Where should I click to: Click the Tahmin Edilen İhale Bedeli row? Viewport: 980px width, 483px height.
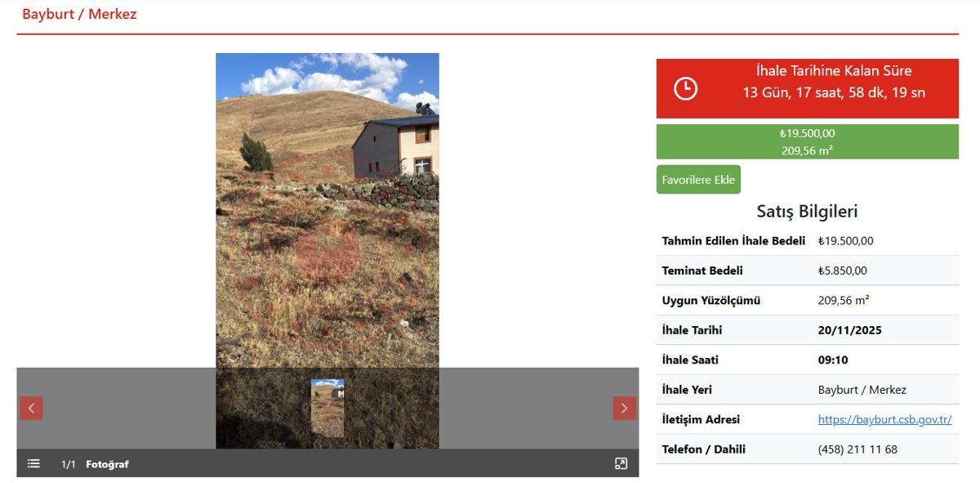tap(808, 241)
